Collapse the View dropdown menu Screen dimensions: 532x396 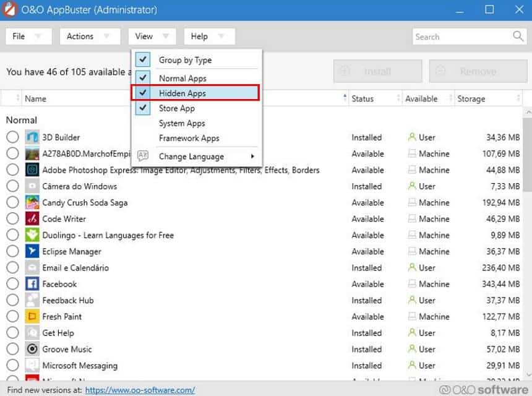tap(152, 37)
